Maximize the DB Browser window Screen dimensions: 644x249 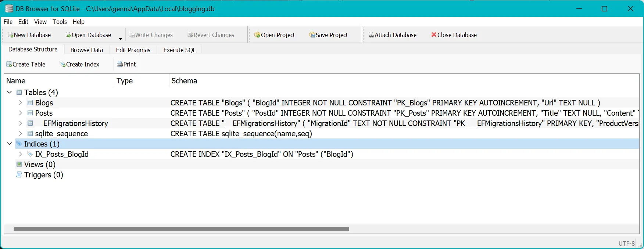[x=604, y=9]
